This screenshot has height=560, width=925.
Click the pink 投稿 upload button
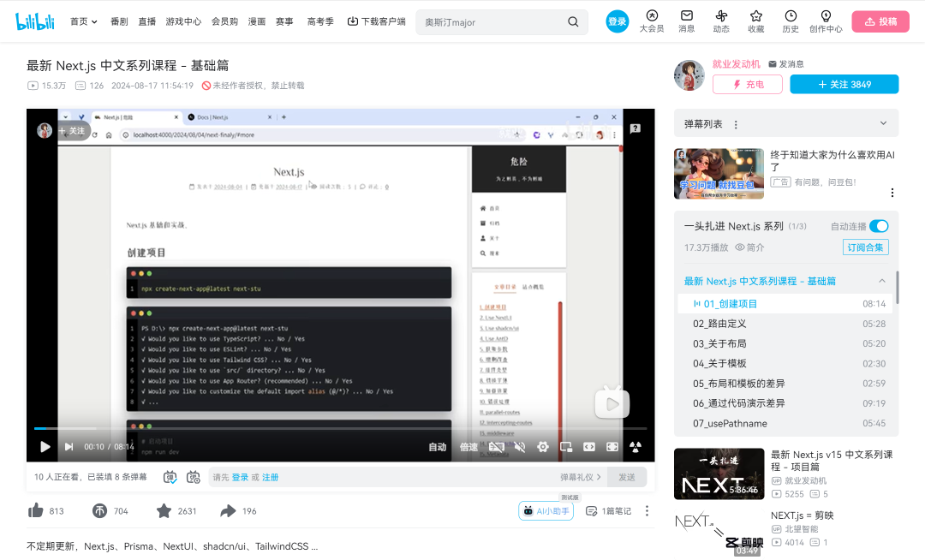tap(880, 21)
